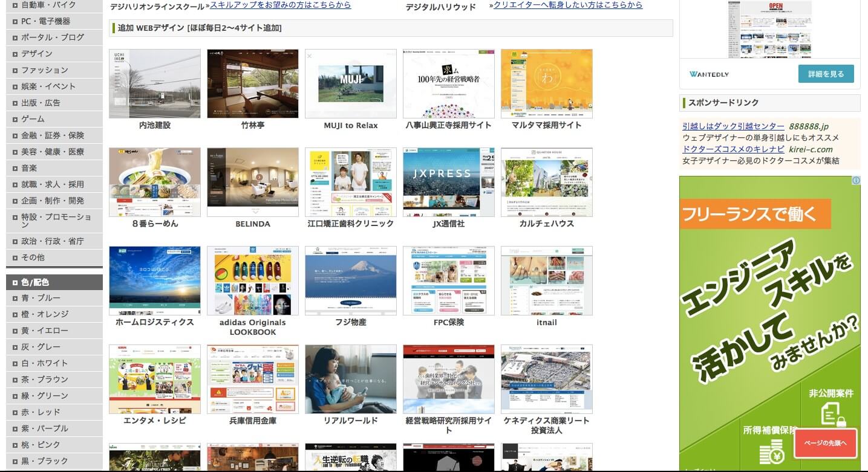Open マルタマ採用サイト thumbnail
Viewport: 868px width, 472px height.
pos(547,84)
